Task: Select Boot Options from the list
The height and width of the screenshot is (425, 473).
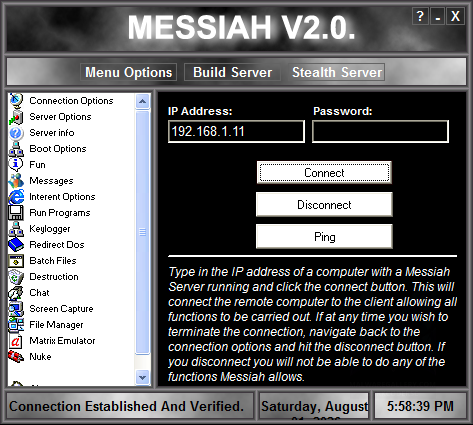Action: point(58,149)
